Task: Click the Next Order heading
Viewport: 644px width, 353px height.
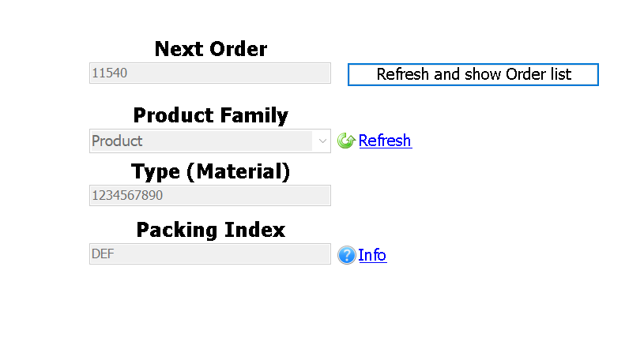Action: [x=211, y=49]
